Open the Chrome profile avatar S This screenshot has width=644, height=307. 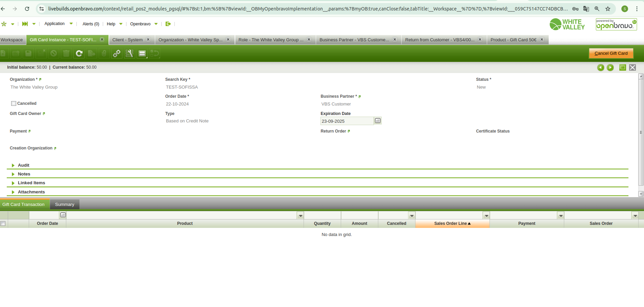[x=625, y=9]
